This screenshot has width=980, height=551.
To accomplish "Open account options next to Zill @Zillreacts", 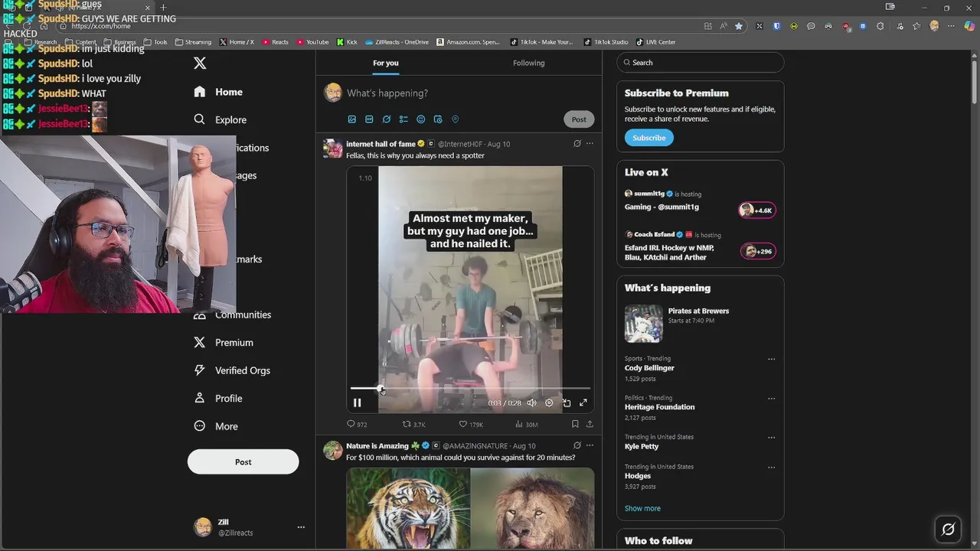I will point(301,527).
